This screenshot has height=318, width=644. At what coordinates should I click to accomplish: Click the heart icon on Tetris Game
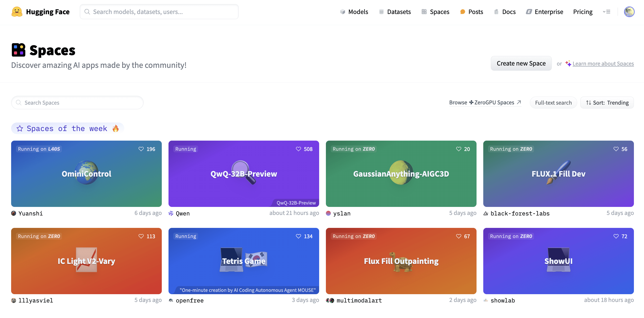(298, 236)
